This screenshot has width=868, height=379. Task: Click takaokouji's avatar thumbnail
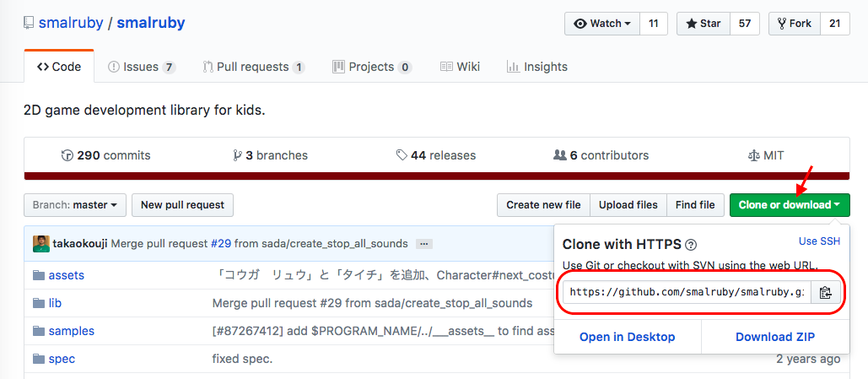[x=41, y=244]
